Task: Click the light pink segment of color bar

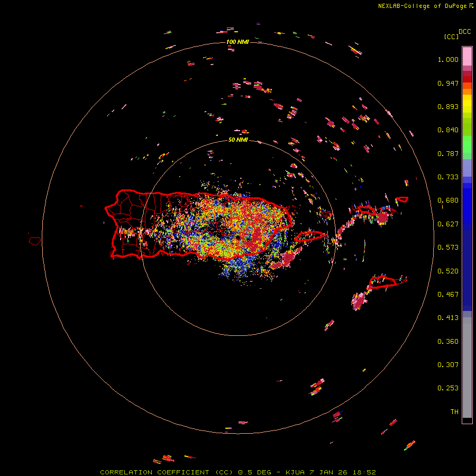Action: (x=467, y=57)
